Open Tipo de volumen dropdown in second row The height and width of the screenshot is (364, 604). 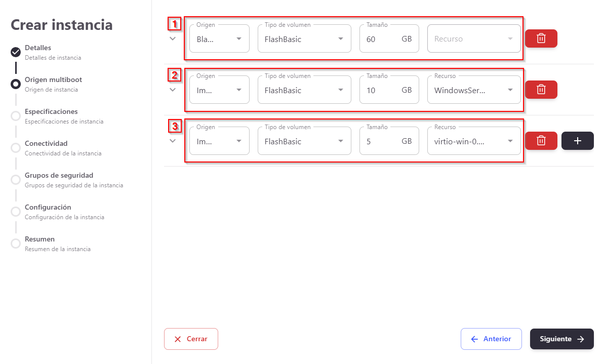click(x=304, y=90)
